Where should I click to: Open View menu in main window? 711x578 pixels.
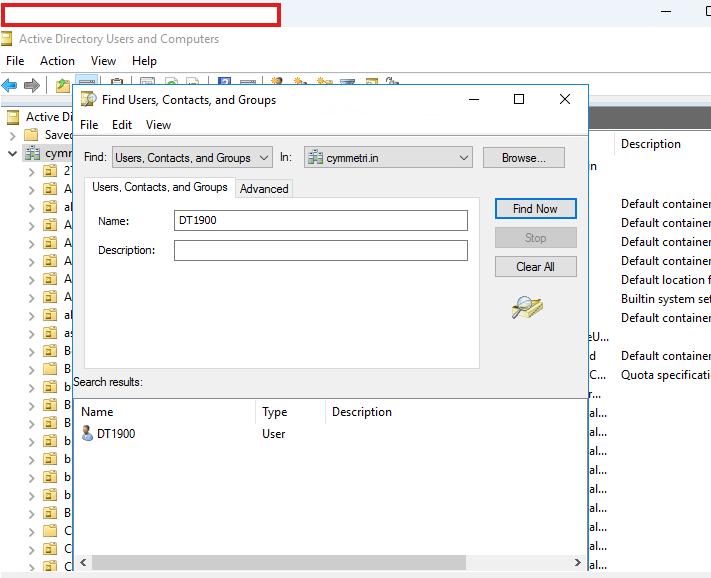click(x=103, y=61)
